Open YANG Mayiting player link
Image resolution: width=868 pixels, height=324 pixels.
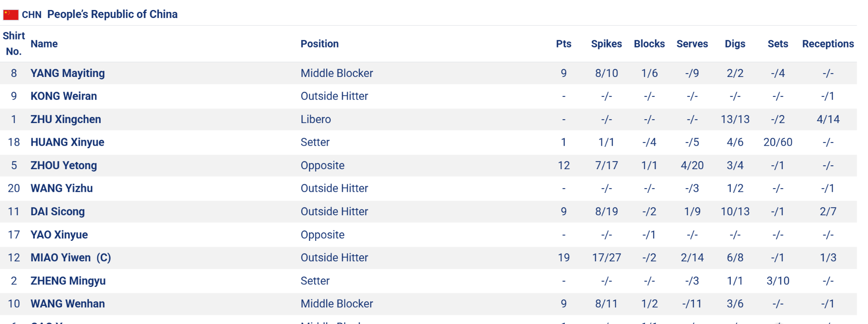coord(68,73)
